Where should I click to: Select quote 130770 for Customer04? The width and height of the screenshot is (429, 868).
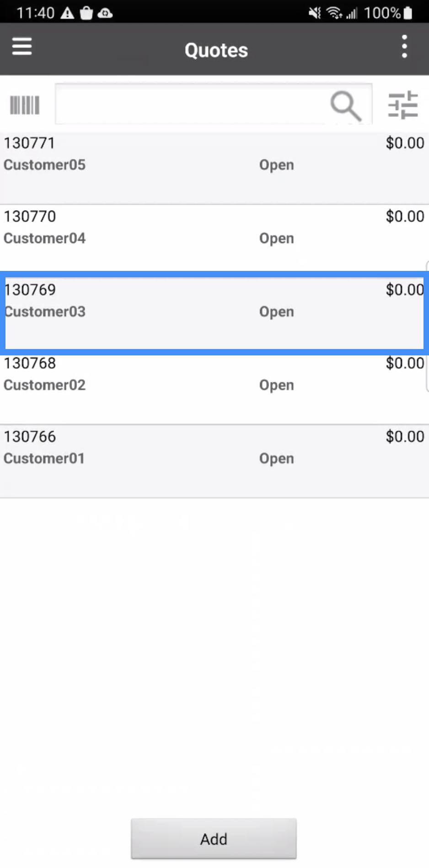click(x=214, y=238)
